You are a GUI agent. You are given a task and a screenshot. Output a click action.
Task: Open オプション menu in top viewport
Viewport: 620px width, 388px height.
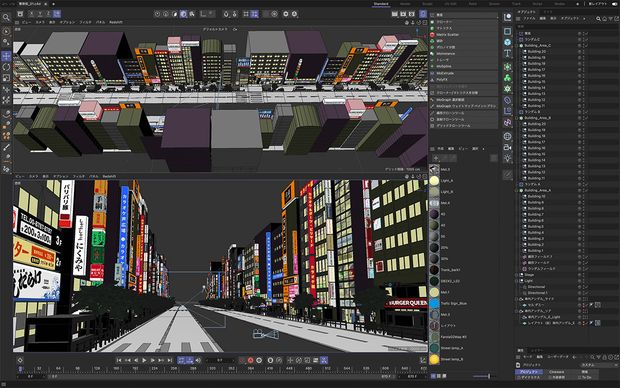(67, 22)
